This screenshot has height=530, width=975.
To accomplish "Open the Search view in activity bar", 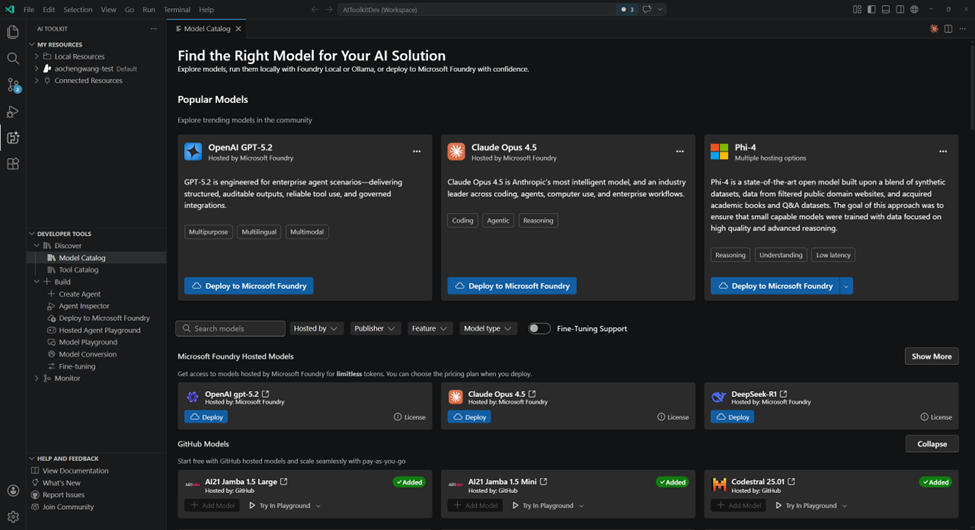I will pos(12,58).
